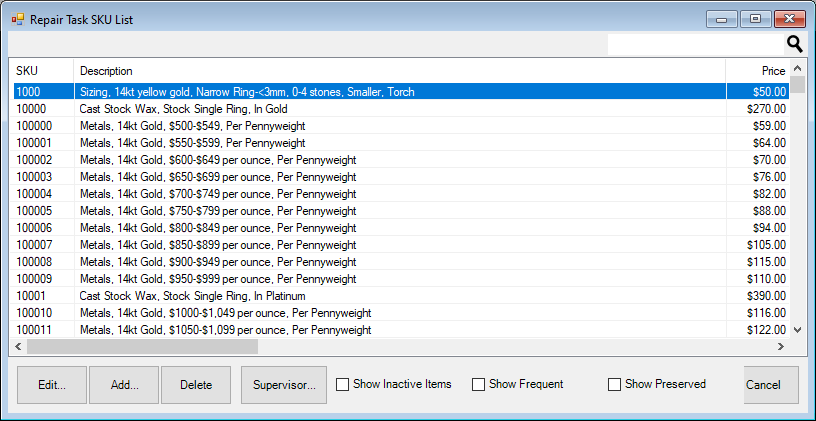Click the magnifying glass search icon

795,44
